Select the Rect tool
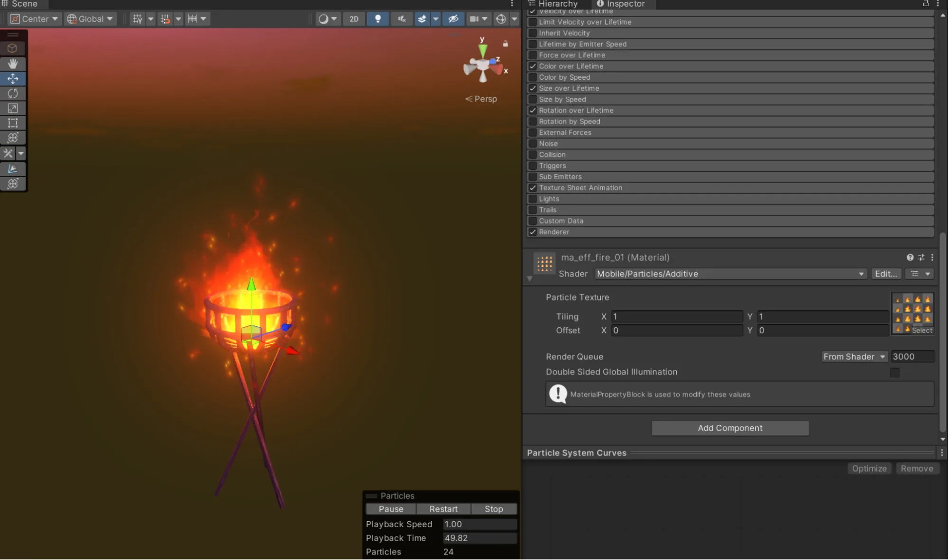Viewport: 948px width, 560px height. click(13, 123)
